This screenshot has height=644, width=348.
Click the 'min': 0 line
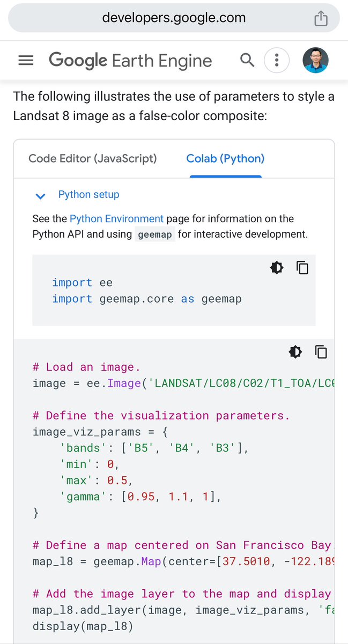coord(90,464)
